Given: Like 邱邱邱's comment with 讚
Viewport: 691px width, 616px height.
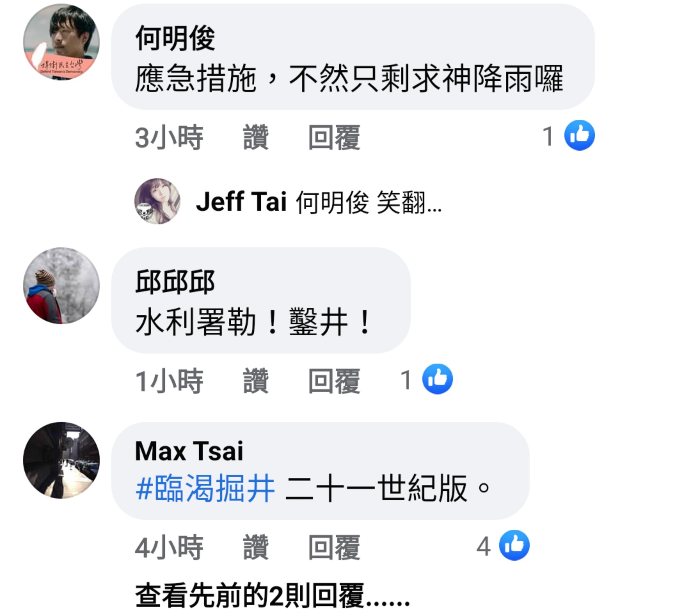Looking at the screenshot, I should click(256, 381).
